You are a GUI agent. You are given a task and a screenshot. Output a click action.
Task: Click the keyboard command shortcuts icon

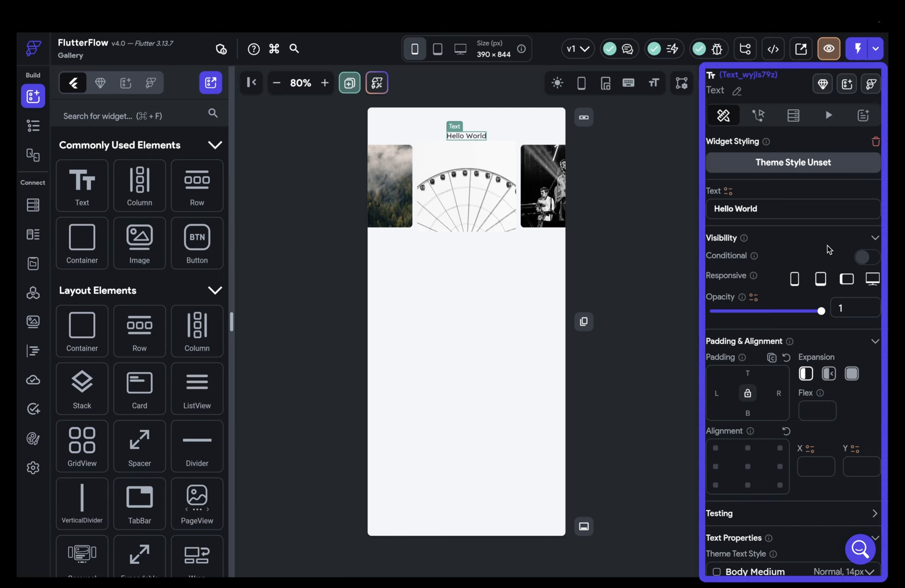[274, 49]
